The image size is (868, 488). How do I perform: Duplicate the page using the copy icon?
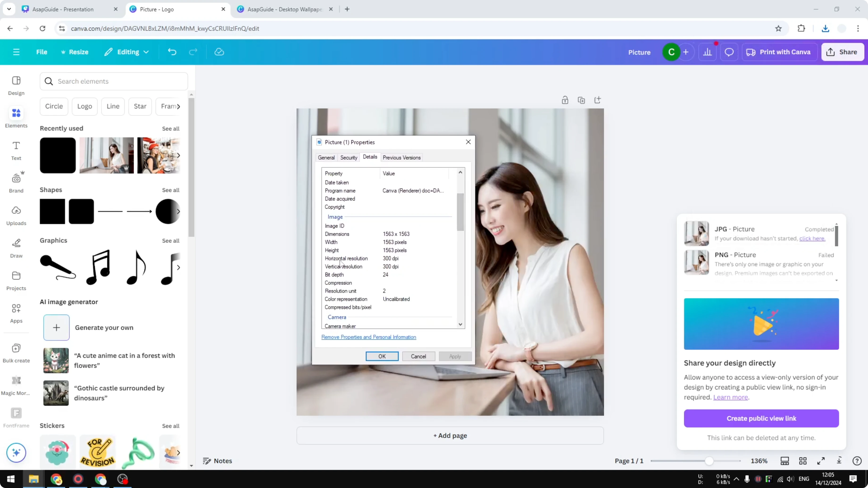pos(581,100)
